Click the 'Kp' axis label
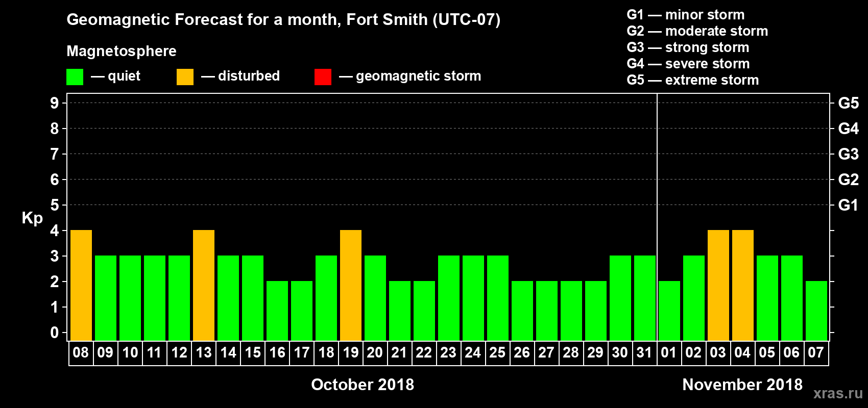This screenshot has width=868, height=408. (x=32, y=219)
